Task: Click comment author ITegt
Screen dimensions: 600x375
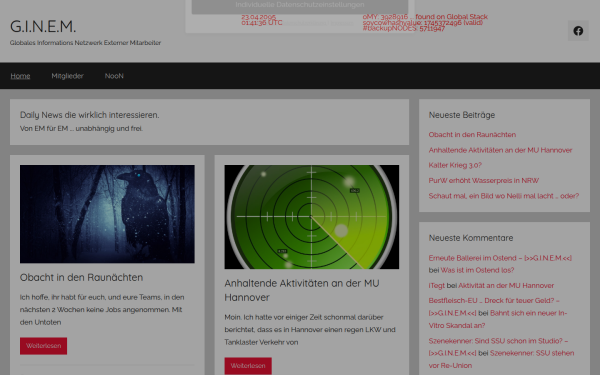Action: [437, 285]
